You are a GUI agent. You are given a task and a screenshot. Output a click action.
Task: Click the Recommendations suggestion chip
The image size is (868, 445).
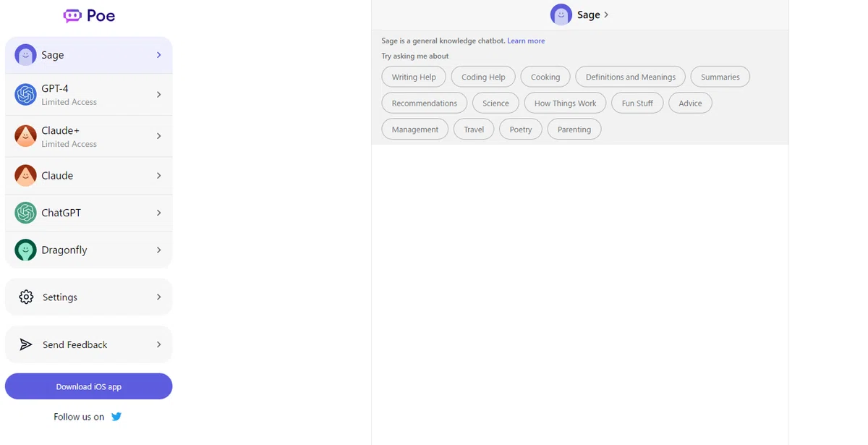(425, 103)
